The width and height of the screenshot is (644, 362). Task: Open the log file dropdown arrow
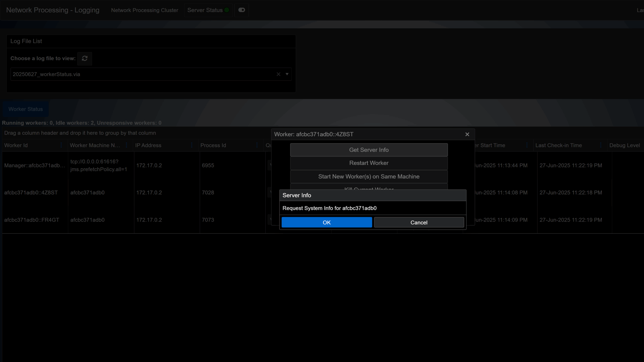(287, 74)
